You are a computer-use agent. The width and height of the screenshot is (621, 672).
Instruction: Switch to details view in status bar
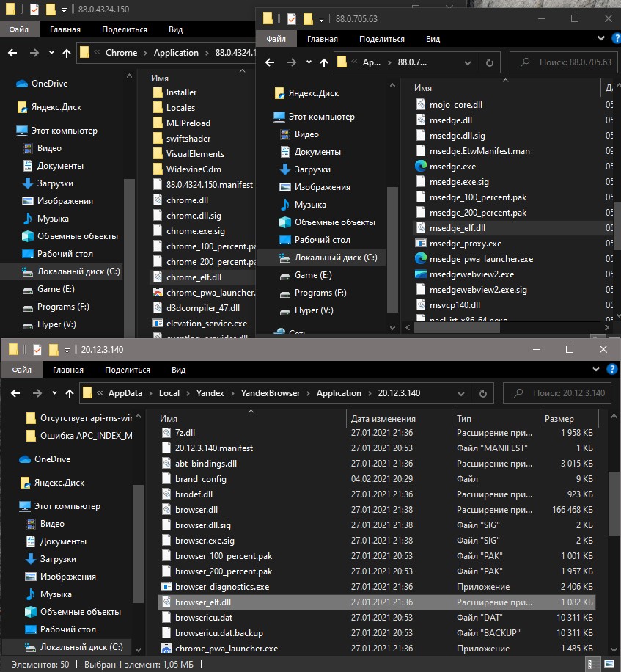click(591, 664)
